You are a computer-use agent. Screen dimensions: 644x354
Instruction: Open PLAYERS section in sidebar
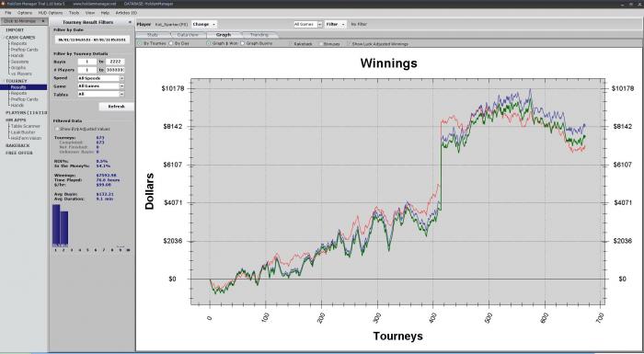[x=26, y=112]
